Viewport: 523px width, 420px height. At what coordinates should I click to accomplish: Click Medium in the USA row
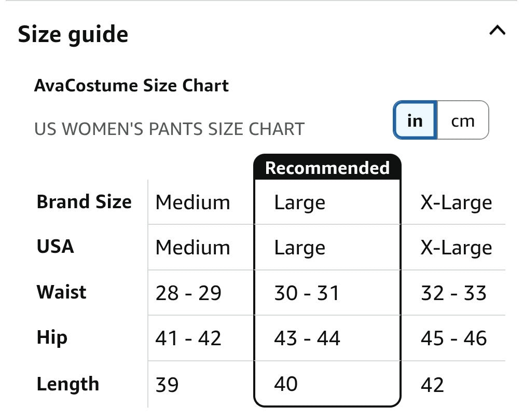point(193,248)
